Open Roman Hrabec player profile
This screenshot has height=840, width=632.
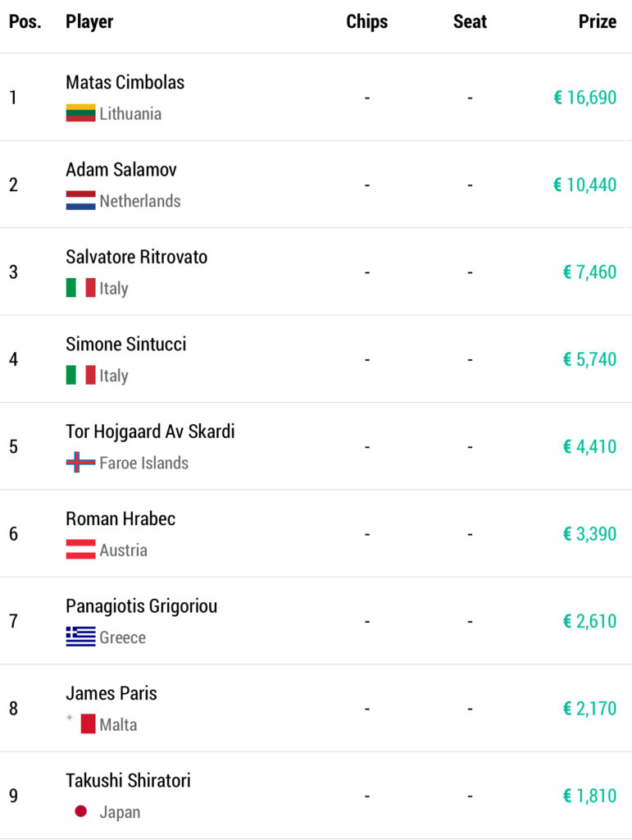120,518
